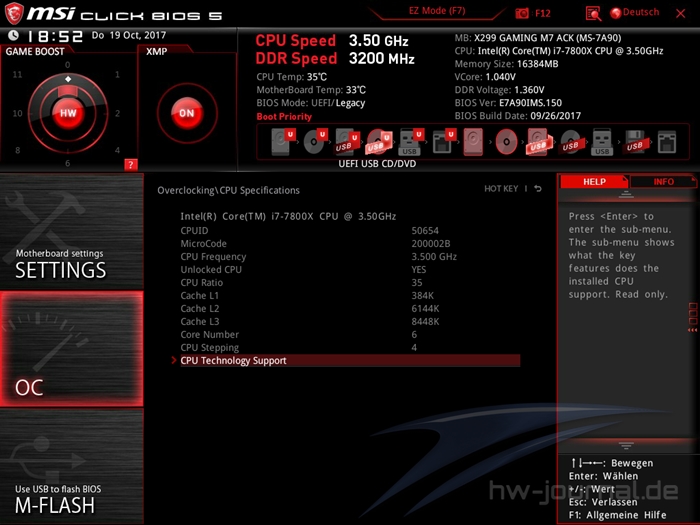Click the Intel Core i7-7800X heading in specifications list
This screenshot has height=525, width=700.
coord(288,217)
